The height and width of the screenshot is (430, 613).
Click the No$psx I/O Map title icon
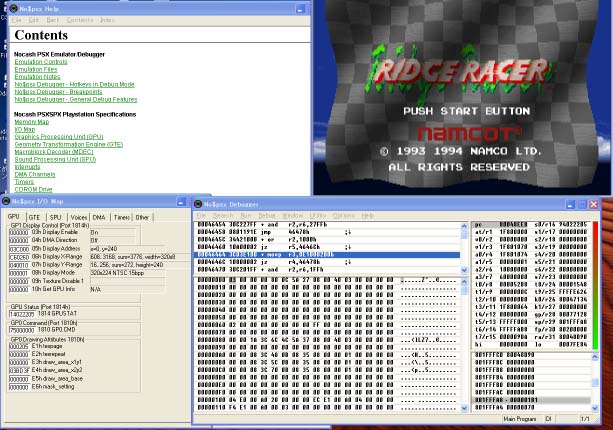[6, 201]
